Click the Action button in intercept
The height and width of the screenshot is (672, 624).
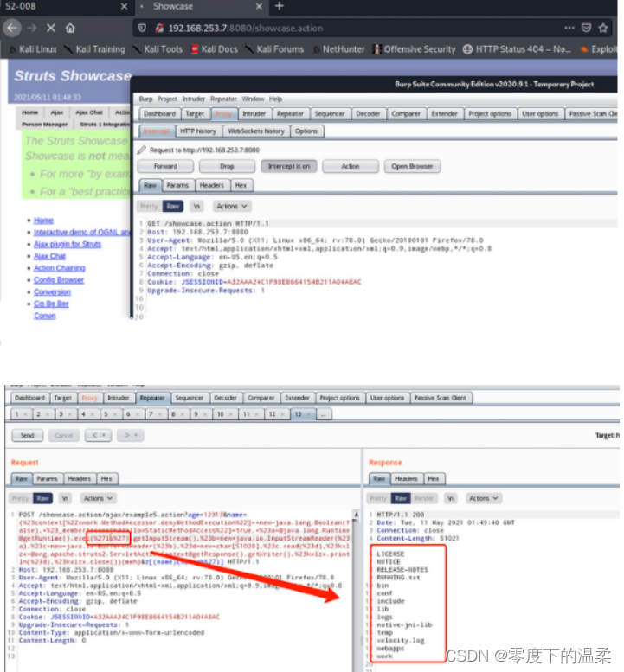pos(351,166)
